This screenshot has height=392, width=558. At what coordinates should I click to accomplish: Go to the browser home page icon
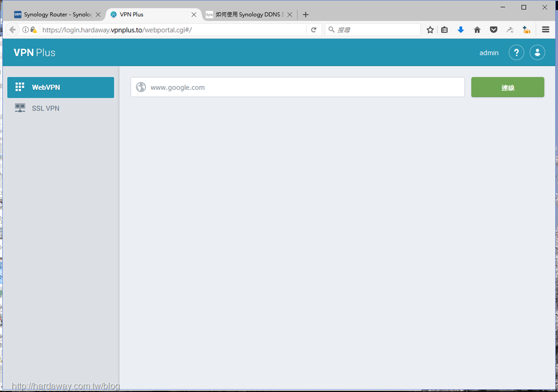point(477,30)
